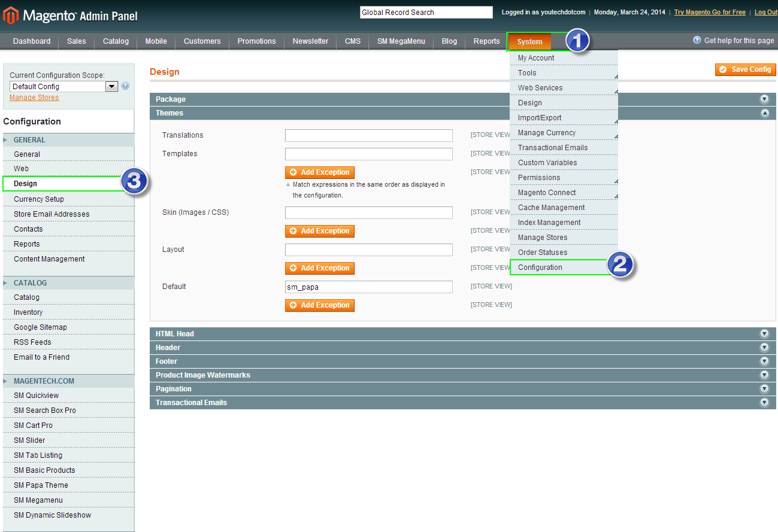This screenshot has height=532, width=778.
Task: Click the Skin (Images / CSS) field
Action: tap(369, 212)
